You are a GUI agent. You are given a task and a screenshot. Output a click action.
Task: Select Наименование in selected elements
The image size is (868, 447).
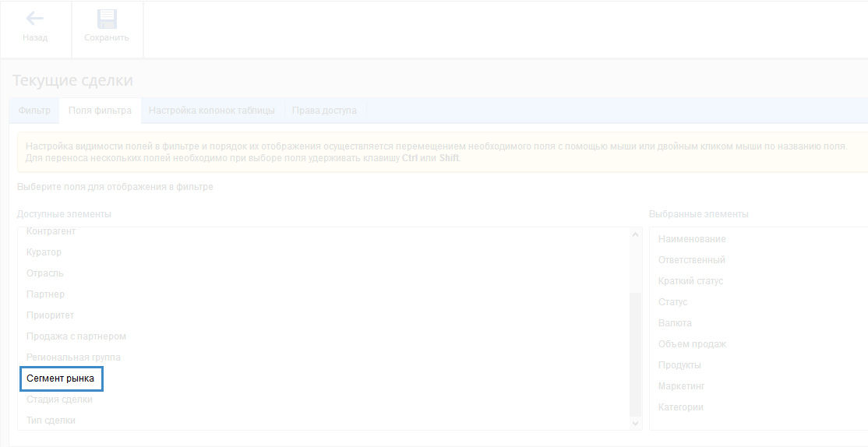(x=692, y=239)
